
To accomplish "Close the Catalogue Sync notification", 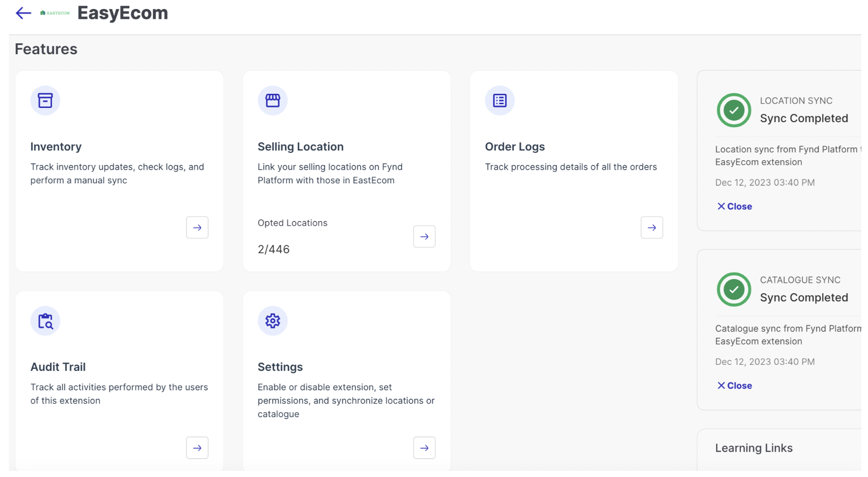I will click(734, 386).
